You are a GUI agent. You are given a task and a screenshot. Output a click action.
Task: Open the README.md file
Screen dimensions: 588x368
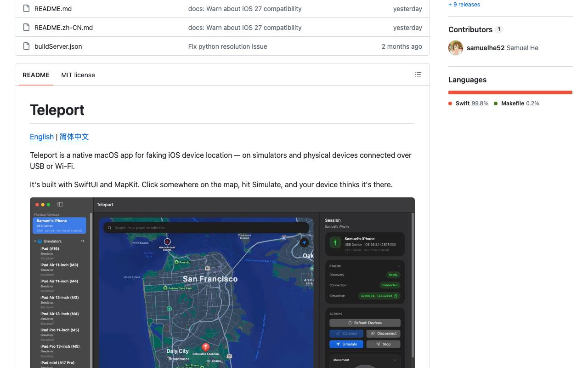53,9
